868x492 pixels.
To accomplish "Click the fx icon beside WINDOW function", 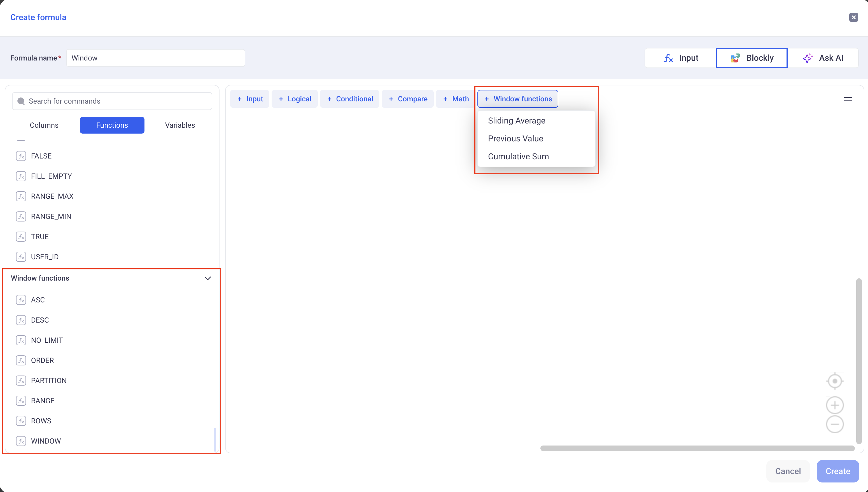I will tap(21, 441).
